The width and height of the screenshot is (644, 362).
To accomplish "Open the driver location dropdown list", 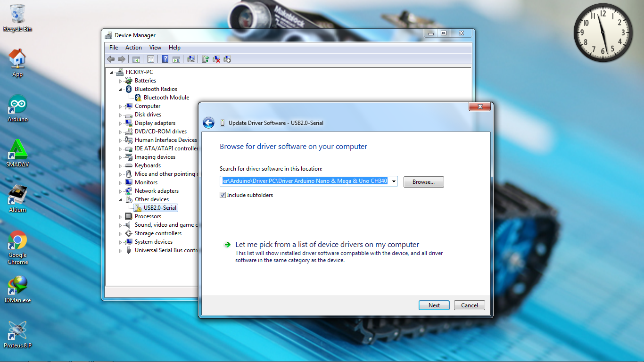I will (393, 181).
